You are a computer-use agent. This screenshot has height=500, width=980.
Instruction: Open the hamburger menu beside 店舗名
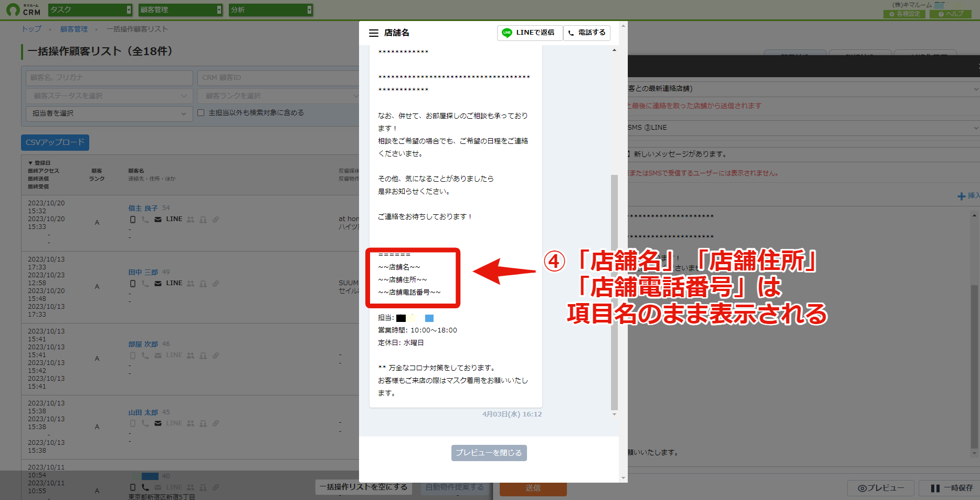[x=373, y=33]
